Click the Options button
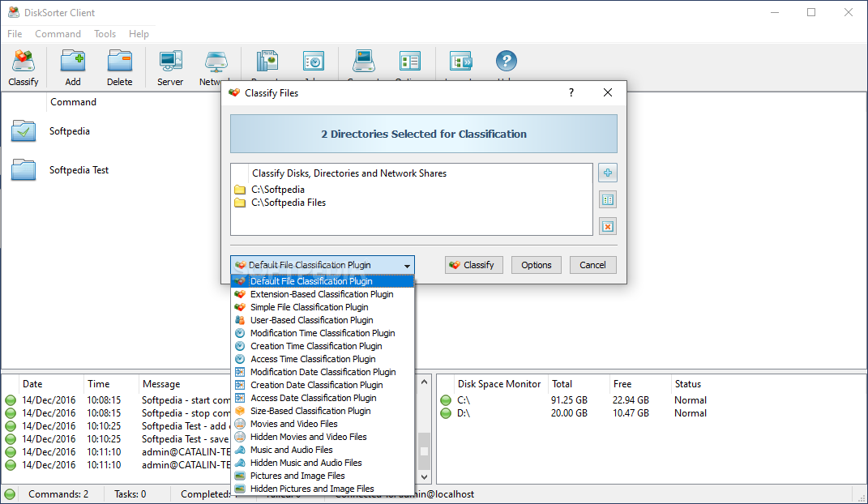 pos(536,265)
